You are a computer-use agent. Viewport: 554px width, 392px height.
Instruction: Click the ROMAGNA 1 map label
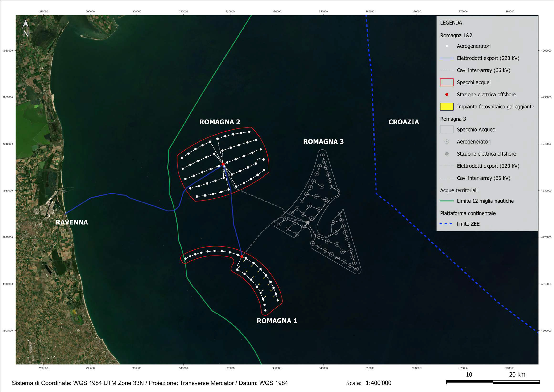(277, 321)
